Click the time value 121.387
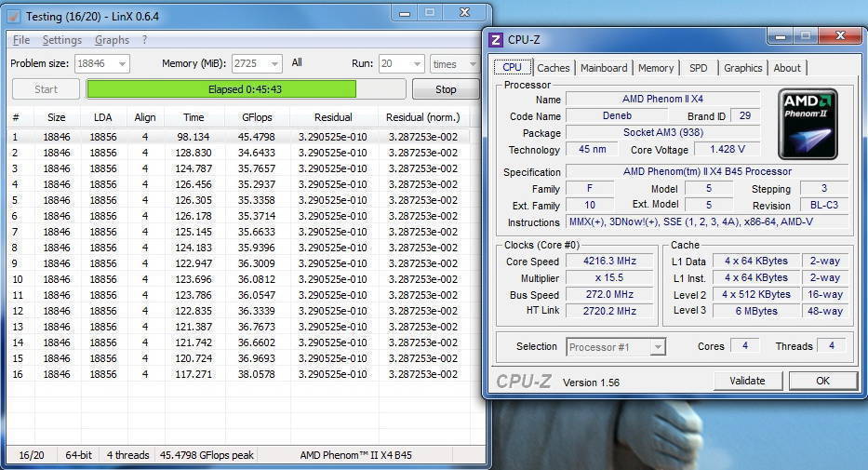 click(x=194, y=327)
